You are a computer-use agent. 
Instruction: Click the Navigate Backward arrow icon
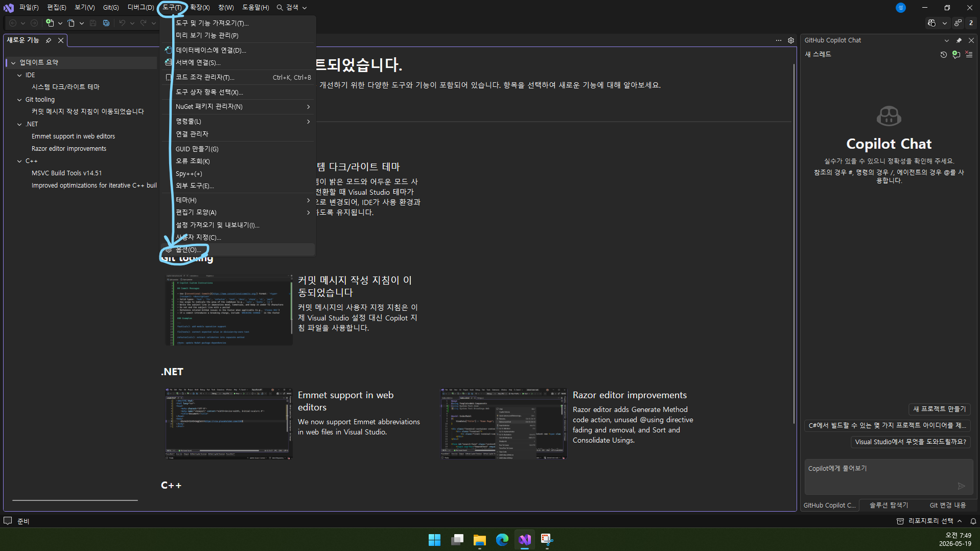[13, 23]
